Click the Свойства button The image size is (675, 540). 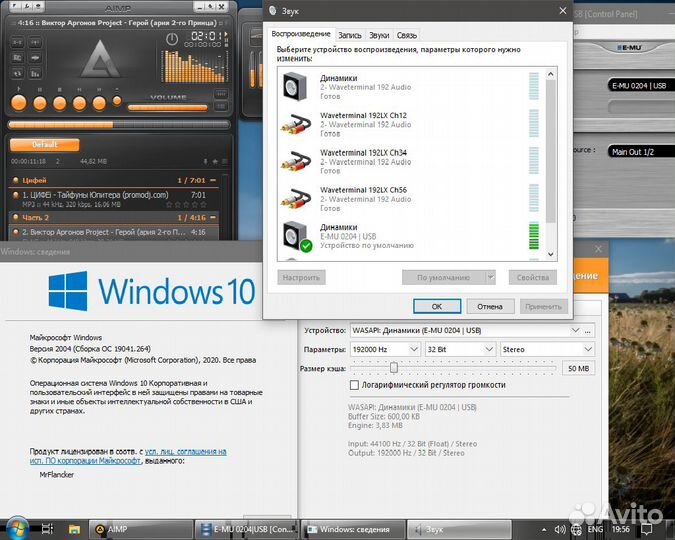click(533, 277)
